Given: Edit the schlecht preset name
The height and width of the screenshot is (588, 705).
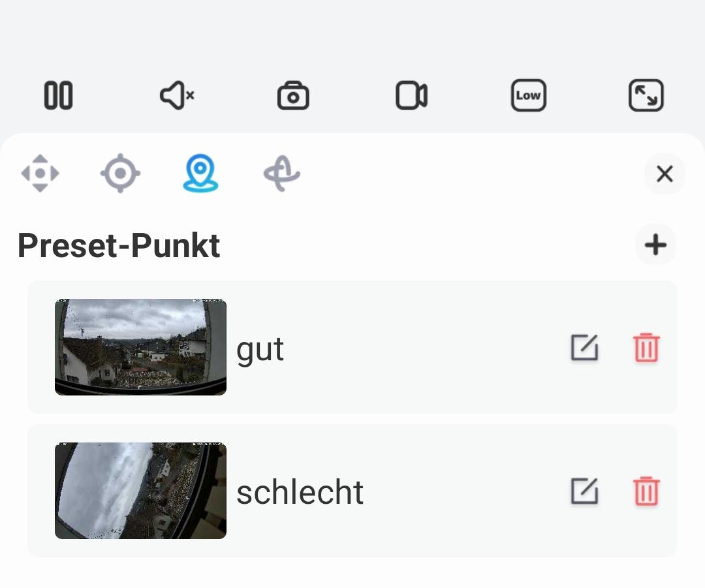Looking at the screenshot, I should pos(584,491).
